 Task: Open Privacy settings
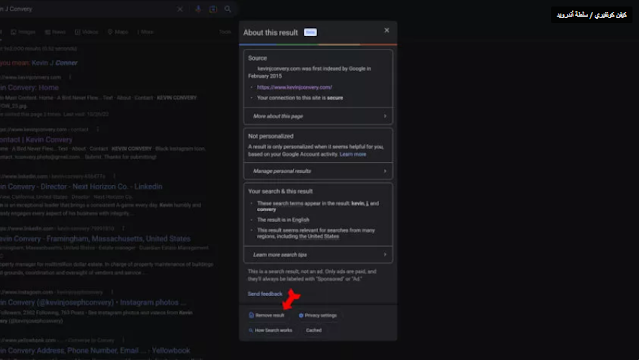point(317,315)
